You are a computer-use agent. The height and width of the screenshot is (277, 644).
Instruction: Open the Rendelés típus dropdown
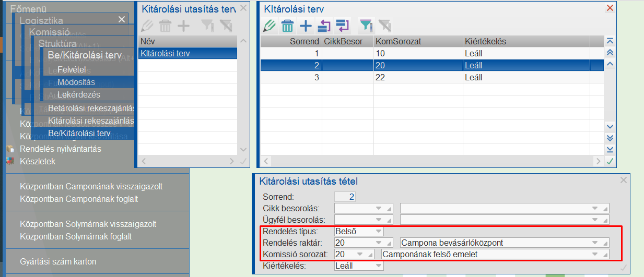coord(378,231)
